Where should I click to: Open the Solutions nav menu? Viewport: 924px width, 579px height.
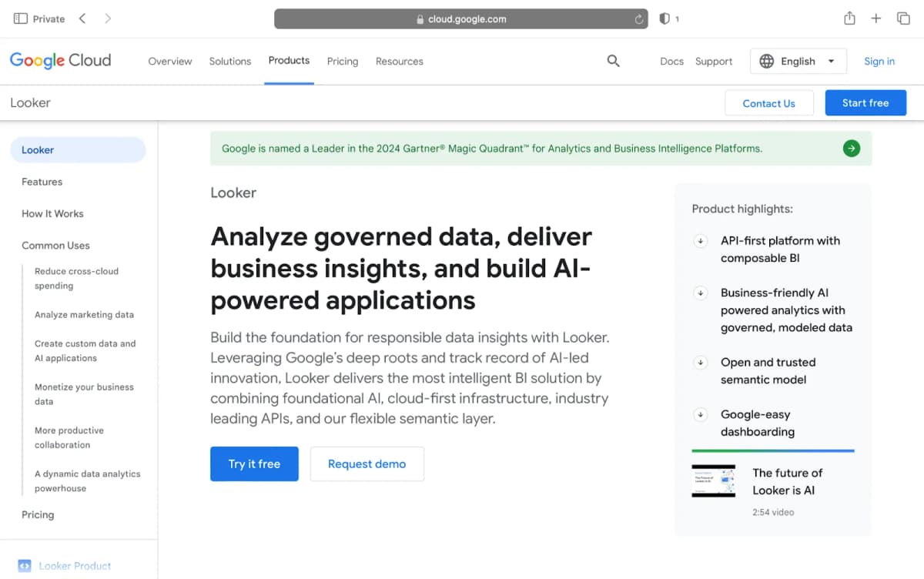(230, 62)
